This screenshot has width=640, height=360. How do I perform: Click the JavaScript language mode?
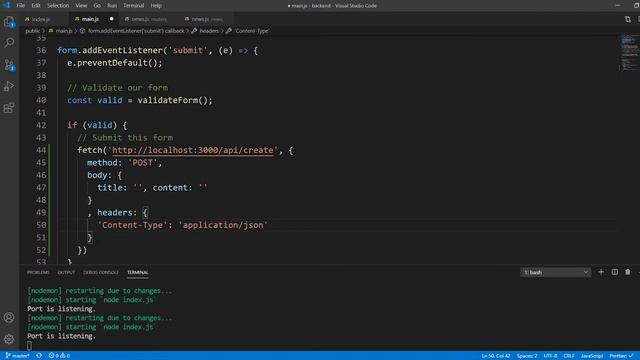[592, 356]
